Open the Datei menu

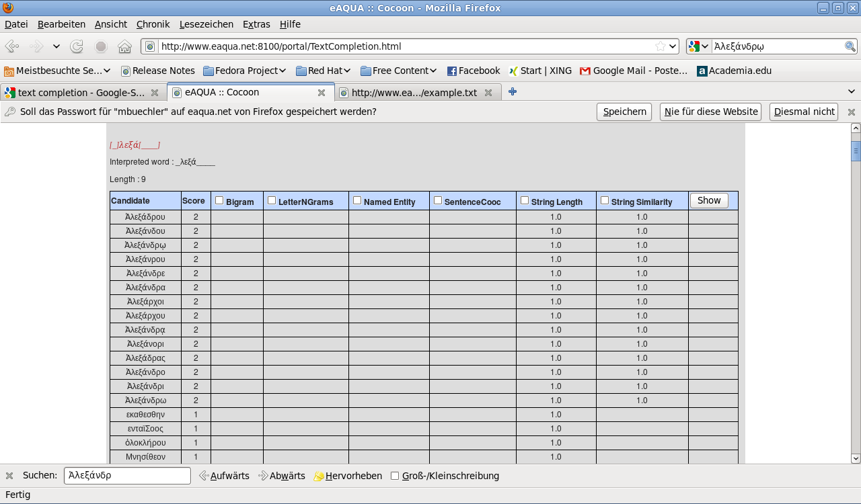[x=16, y=24]
